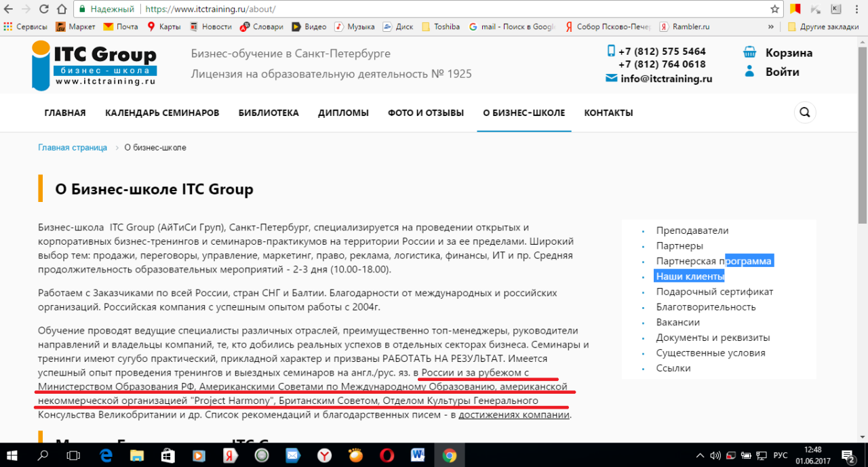Switch the РУС input language indicator
The height and width of the screenshot is (467, 868).
click(780, 455)
